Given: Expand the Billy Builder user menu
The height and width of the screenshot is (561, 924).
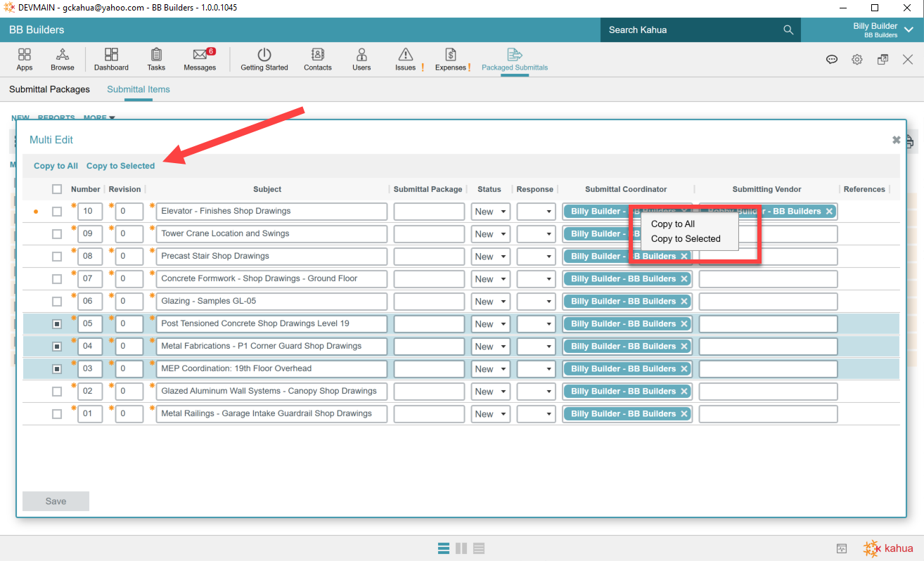Looking at the screenshot, I should (908, 30).
